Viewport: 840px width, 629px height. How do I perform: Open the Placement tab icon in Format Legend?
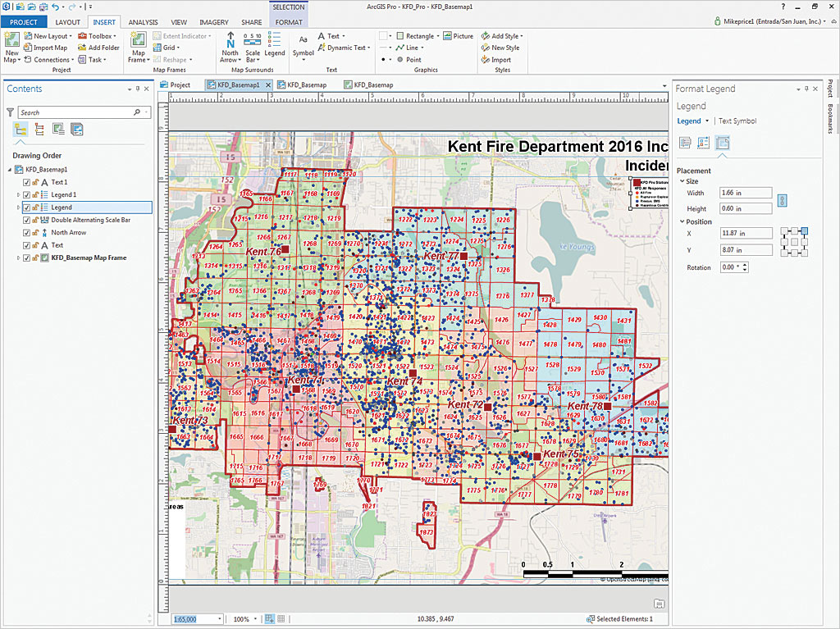723,144
